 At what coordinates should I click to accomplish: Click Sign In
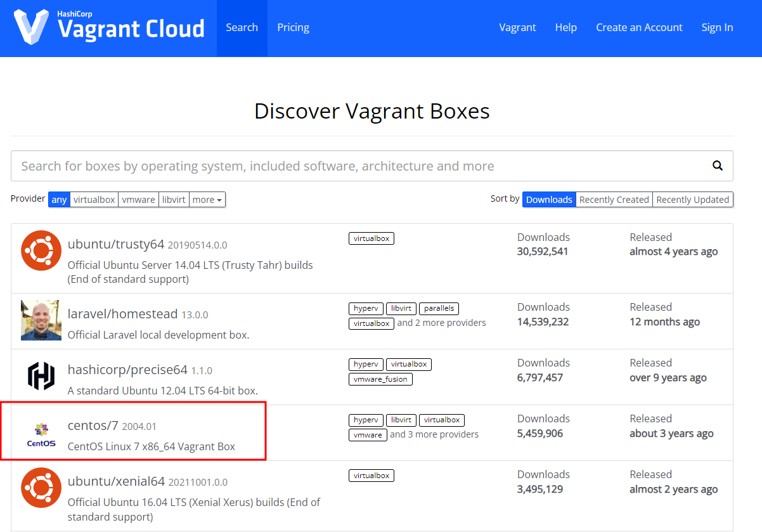(x=717, y=27)
